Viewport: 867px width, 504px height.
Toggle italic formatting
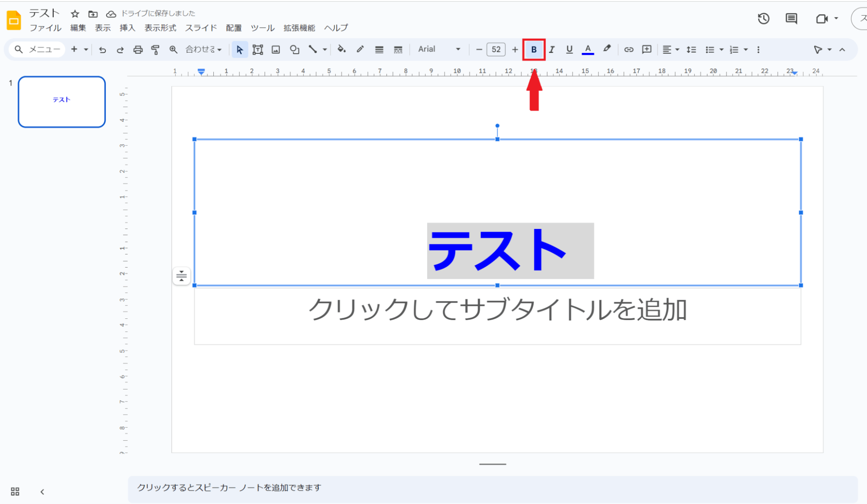[552, 49]
